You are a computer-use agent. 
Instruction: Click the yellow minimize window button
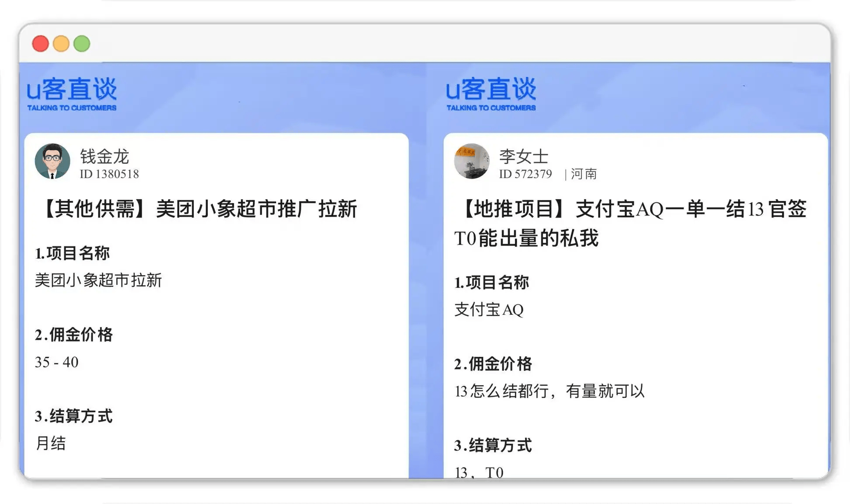coord(61,44)
